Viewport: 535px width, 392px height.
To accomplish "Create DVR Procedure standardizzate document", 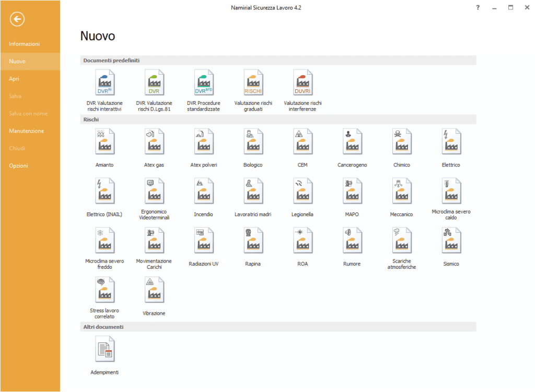I will (x=204, y=82).
